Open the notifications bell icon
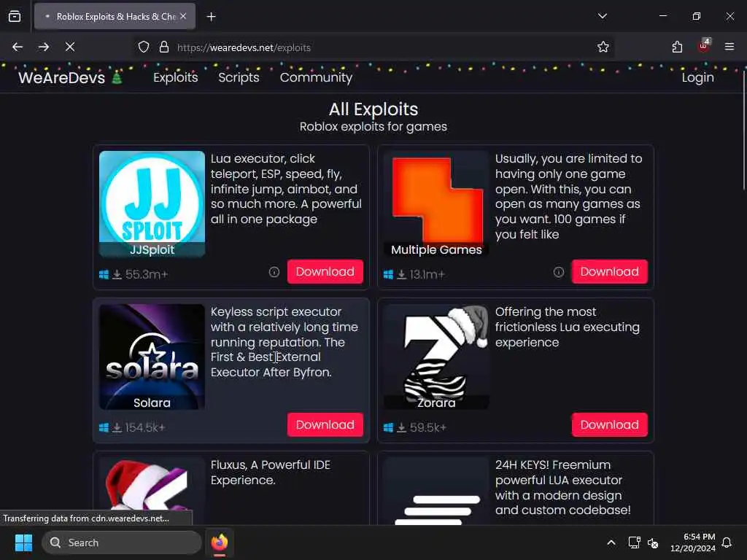Image resolution: width=747 pixels, height=560 pixels. [x=727, y=542]
